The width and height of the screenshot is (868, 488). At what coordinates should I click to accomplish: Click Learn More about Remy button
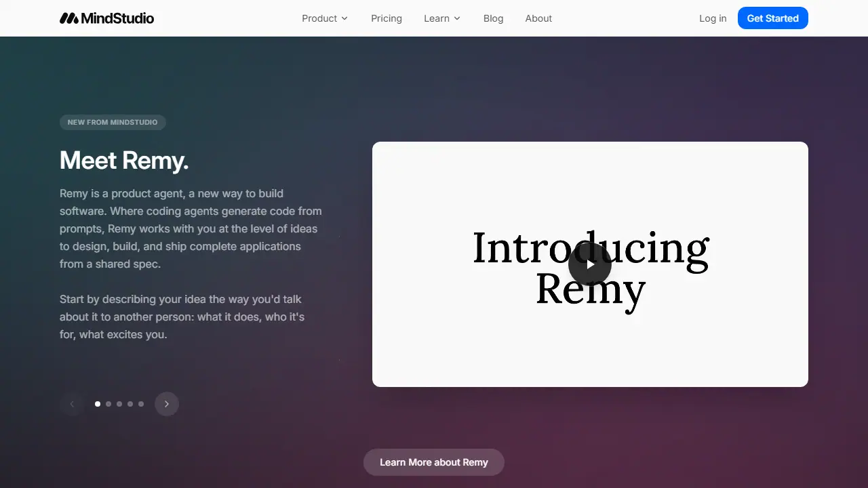click(x=434, y=462)
